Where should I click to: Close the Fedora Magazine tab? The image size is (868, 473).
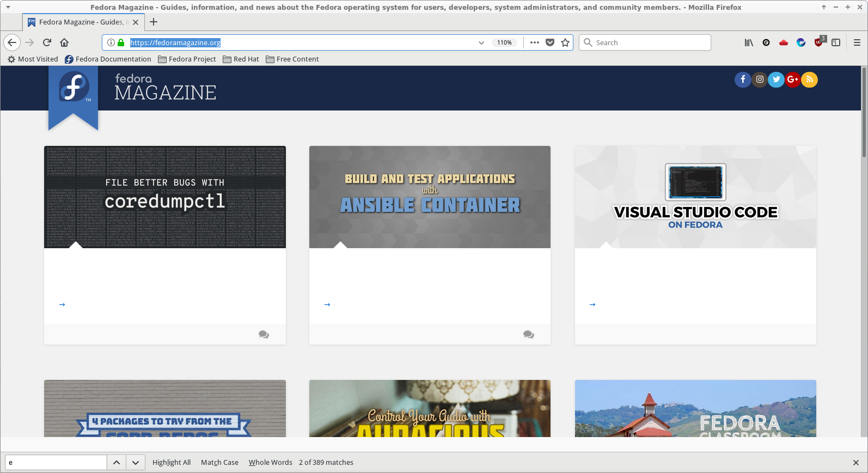coord(136,22)
